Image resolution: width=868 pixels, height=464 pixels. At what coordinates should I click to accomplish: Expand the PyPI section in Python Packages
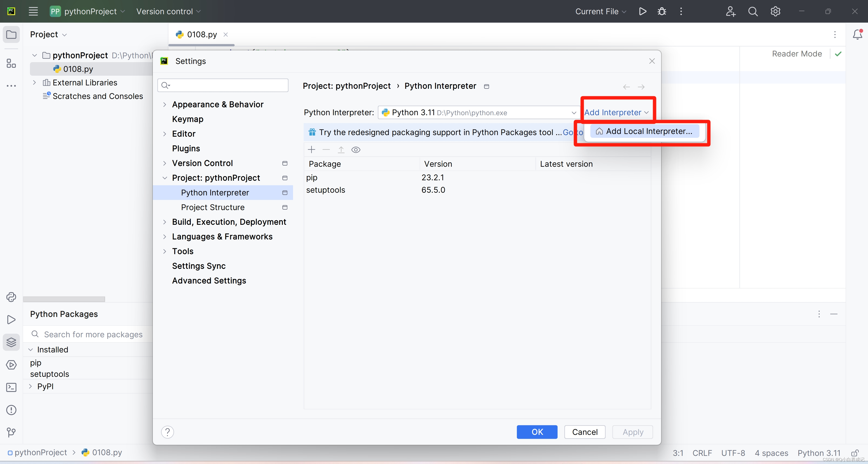tap(30, 386)
